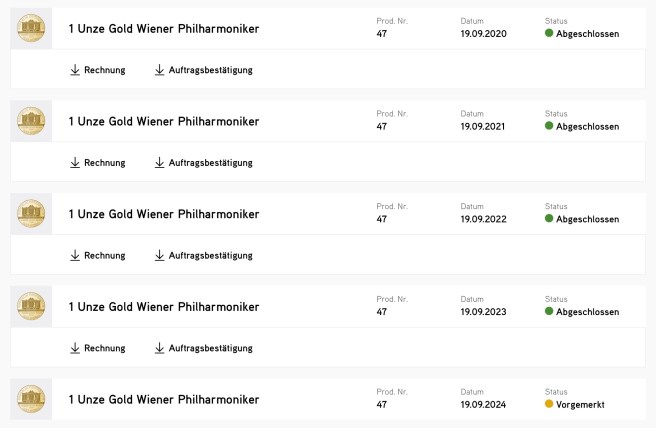The width and height of the screenshot is (656, 428).
Task: Click the yellow Vorgemerkt status indicator
Action: click(x=549, y=405)
